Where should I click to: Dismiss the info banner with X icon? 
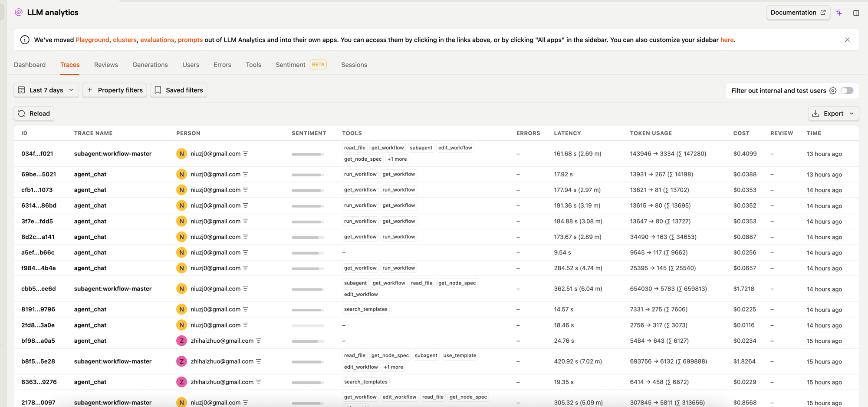tap(847, 40)
